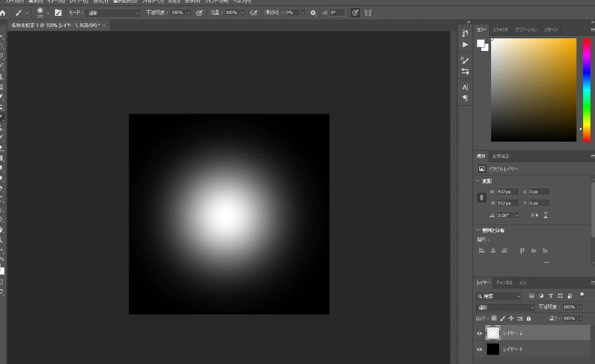Viewport: 595px width, 364px height.
Task: Align bottom edges icon
Action: point(545,251)
